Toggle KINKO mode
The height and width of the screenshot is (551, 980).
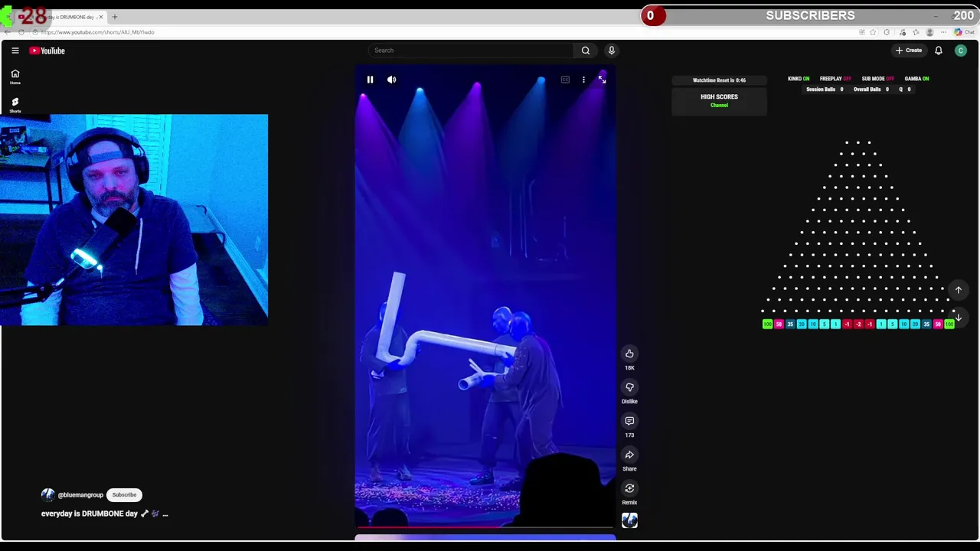pyautogui.click(x=799, y=79)
